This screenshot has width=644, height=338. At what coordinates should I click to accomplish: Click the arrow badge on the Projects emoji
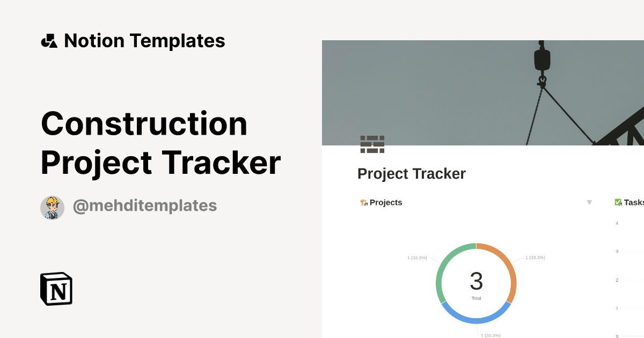(x=366, y=205)
